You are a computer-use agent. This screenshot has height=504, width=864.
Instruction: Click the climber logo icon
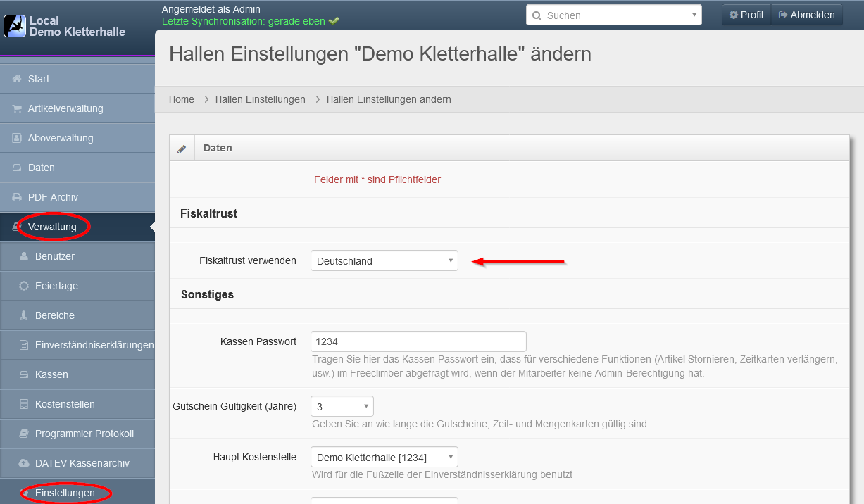pyautogui.click(x=15, y=26)
